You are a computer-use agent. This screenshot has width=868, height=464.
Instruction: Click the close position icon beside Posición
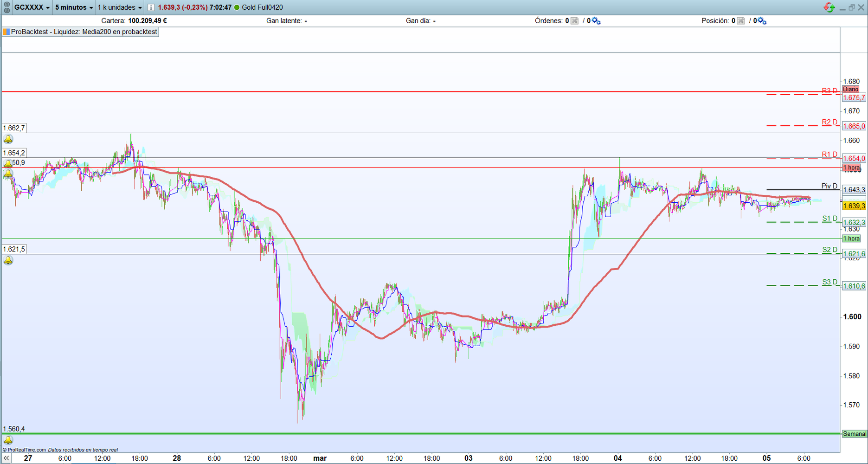click(741, 21)
